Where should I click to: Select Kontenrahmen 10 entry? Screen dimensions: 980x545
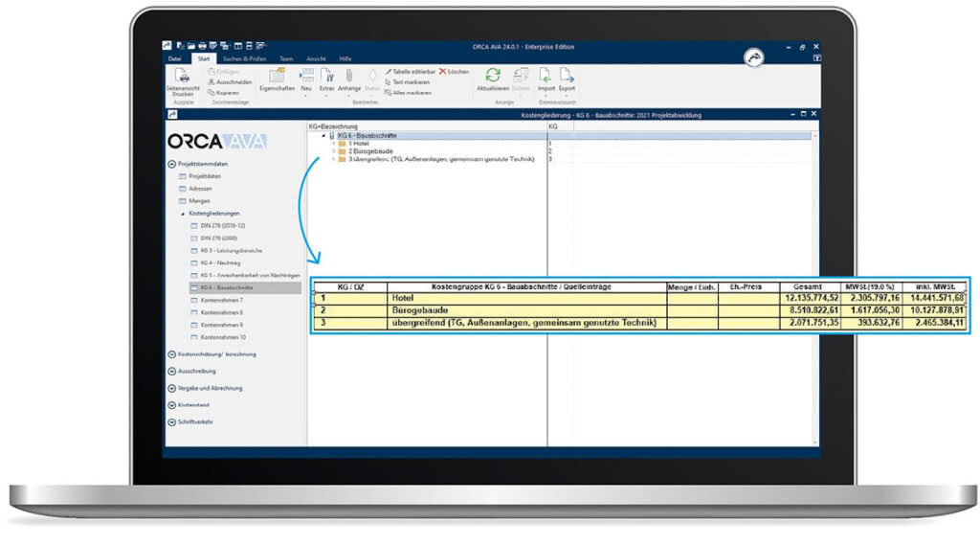point(223,337)
